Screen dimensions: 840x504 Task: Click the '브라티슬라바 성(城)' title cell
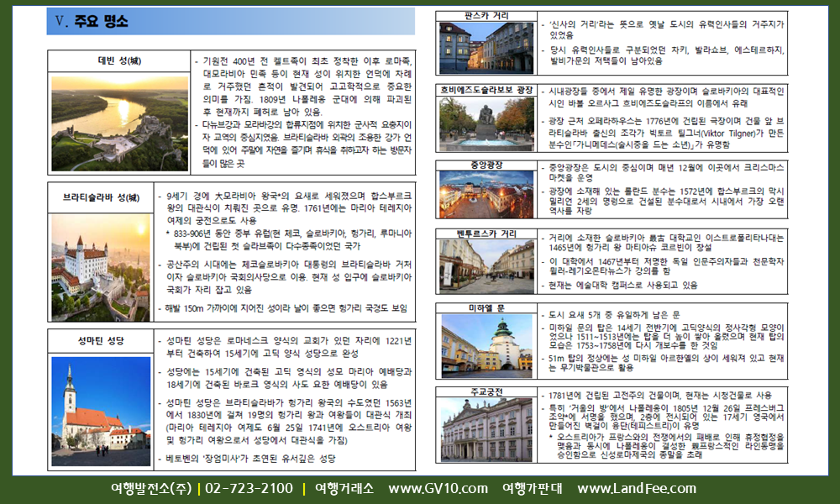tap(101, 197)
